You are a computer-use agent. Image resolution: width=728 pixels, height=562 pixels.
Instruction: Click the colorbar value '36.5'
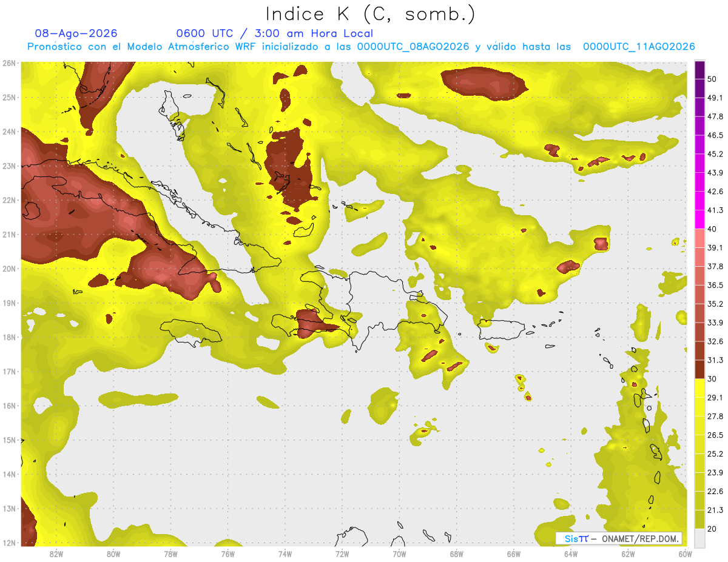coord(715,286)
